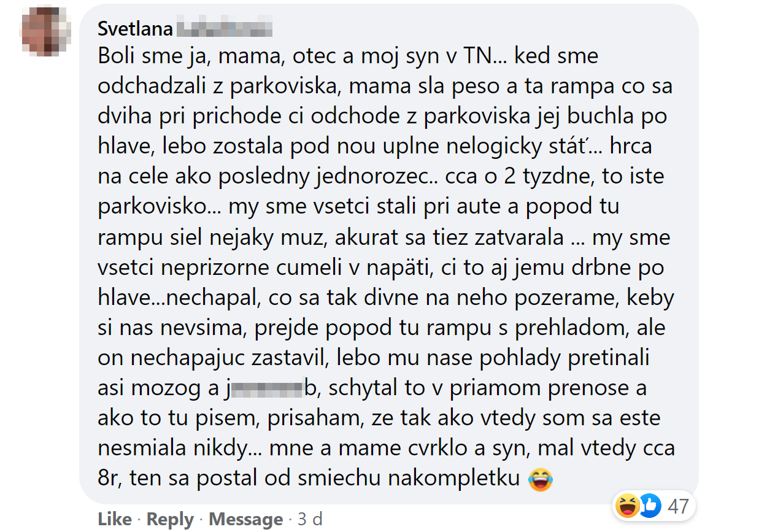Reply to Svetlana's comment
Image resolution: width=759 pixels, height=532 pixels.
pyautogui.click(x=170, y=520)
